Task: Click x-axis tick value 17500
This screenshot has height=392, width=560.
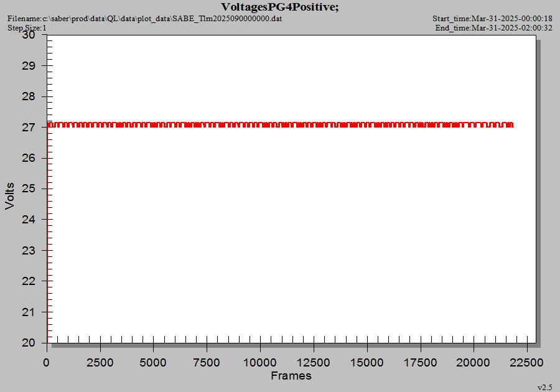Action: (x=421, y=363)
